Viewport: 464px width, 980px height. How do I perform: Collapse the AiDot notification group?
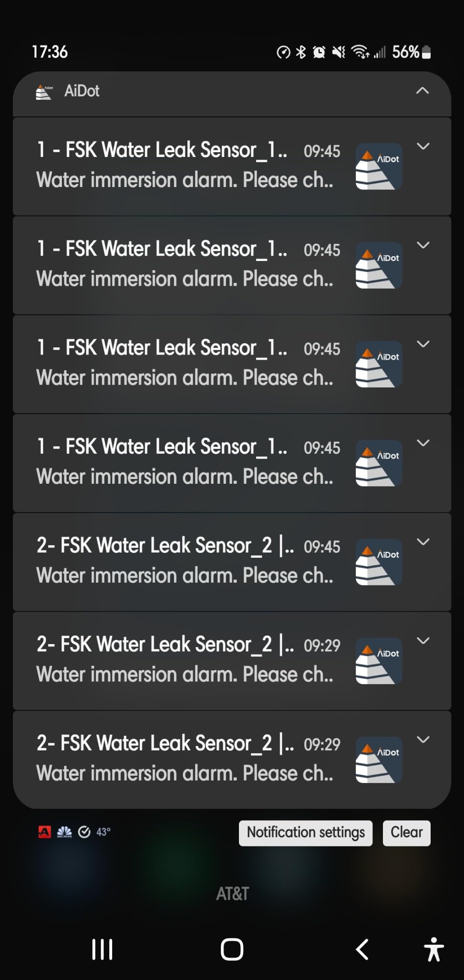click(x=422, y=91)
